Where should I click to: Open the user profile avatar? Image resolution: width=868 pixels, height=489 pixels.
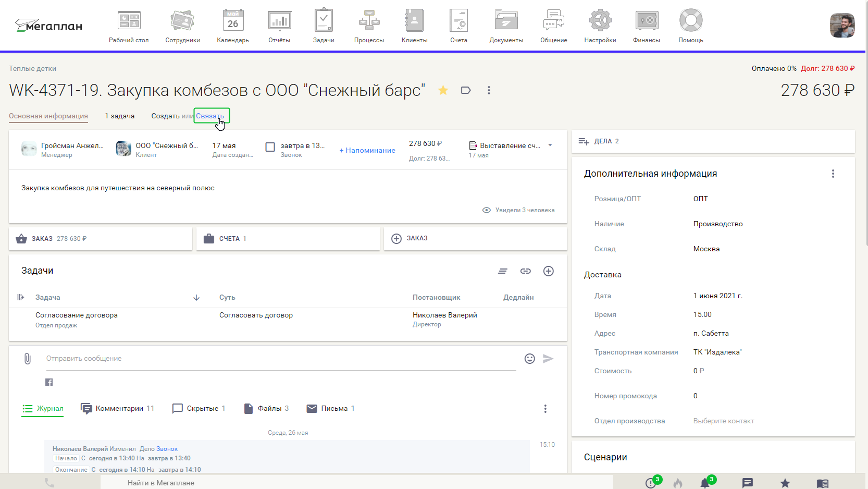(842, 25)
